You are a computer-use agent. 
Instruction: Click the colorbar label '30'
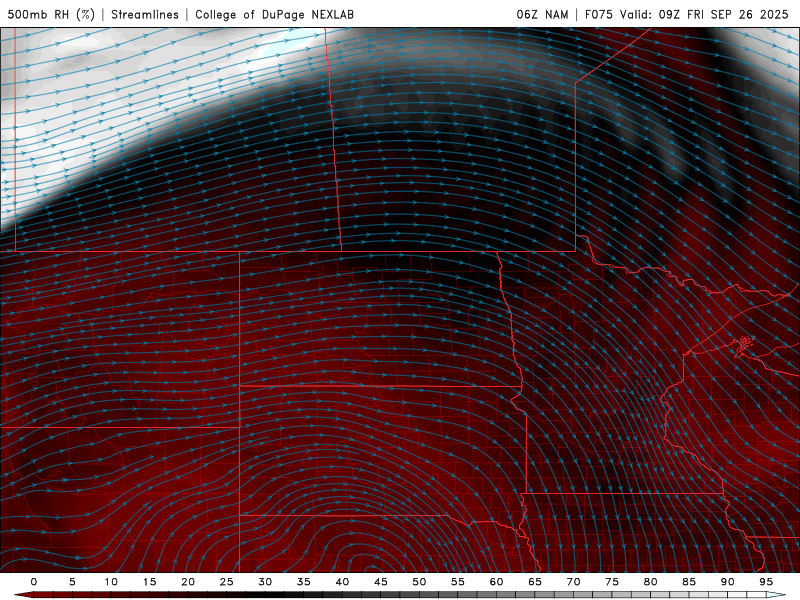click(265, 582)
